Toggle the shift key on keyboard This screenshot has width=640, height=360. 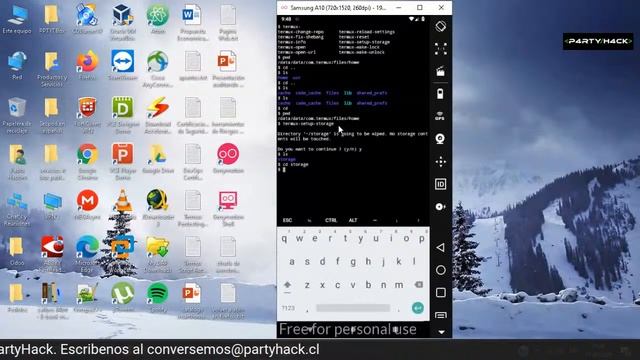pos(287,285)
